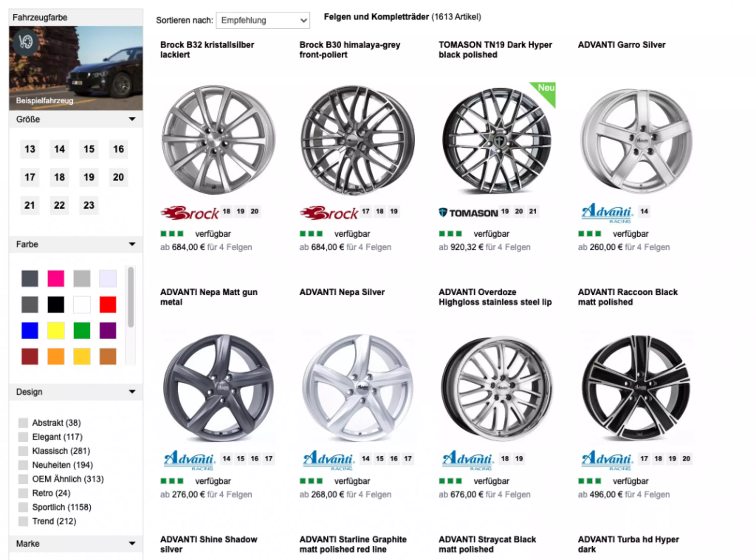Click the Advanti logo under Nepa Matt gun metal
The width and height of the screenshot is (756, 560).
[x=189, y=460]
